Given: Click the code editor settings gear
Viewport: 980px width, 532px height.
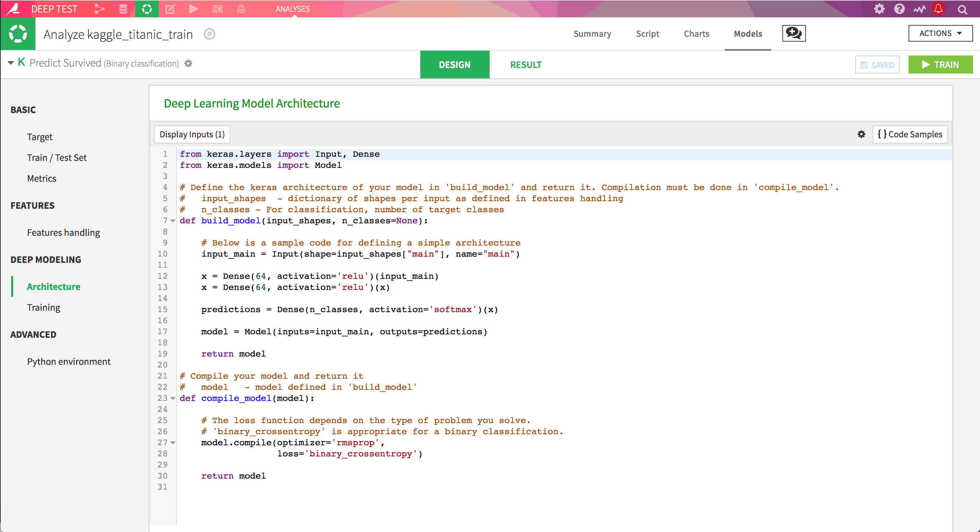Looking at the screenshot, I should coord(861,134).
